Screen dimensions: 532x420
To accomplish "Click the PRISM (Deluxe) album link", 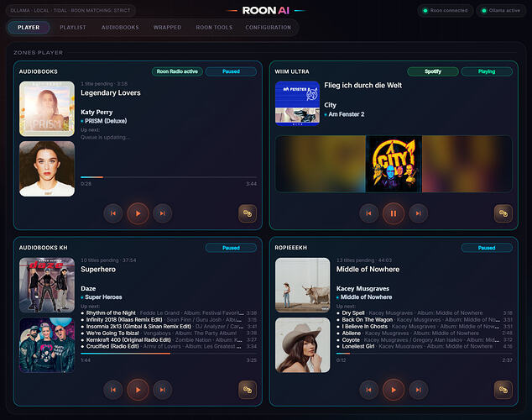I will [106, 121].
